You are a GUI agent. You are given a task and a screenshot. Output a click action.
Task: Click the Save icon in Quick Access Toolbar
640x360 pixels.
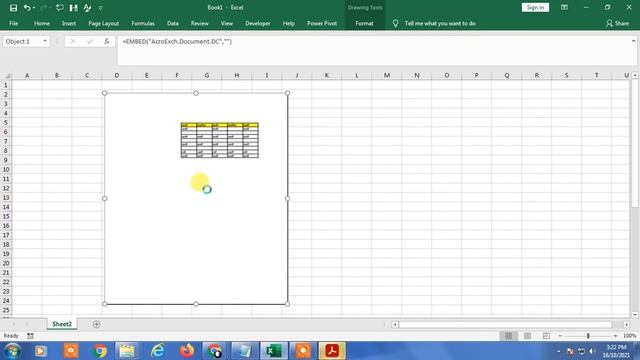click(x=13, y=8)
